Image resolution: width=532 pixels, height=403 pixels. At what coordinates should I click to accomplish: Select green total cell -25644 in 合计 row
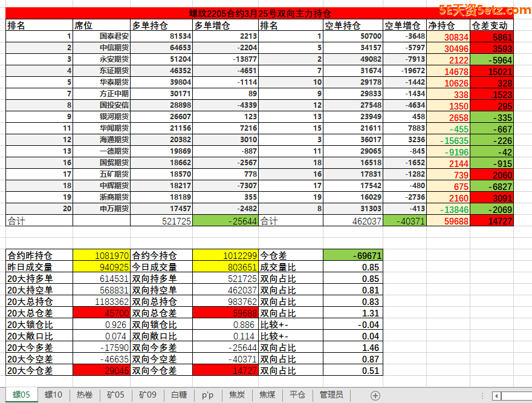pos(225,221)
